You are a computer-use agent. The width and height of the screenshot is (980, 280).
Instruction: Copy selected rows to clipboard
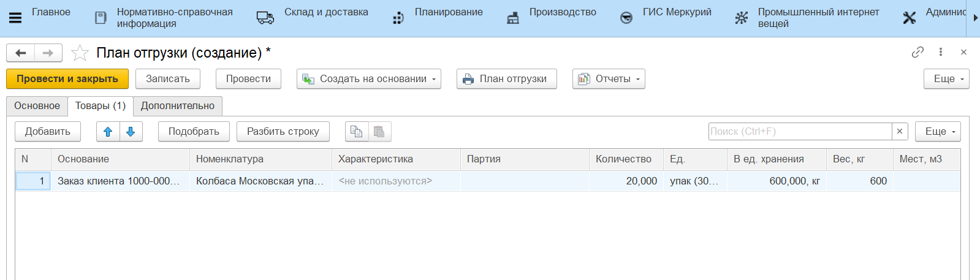[x=356, y=132]
